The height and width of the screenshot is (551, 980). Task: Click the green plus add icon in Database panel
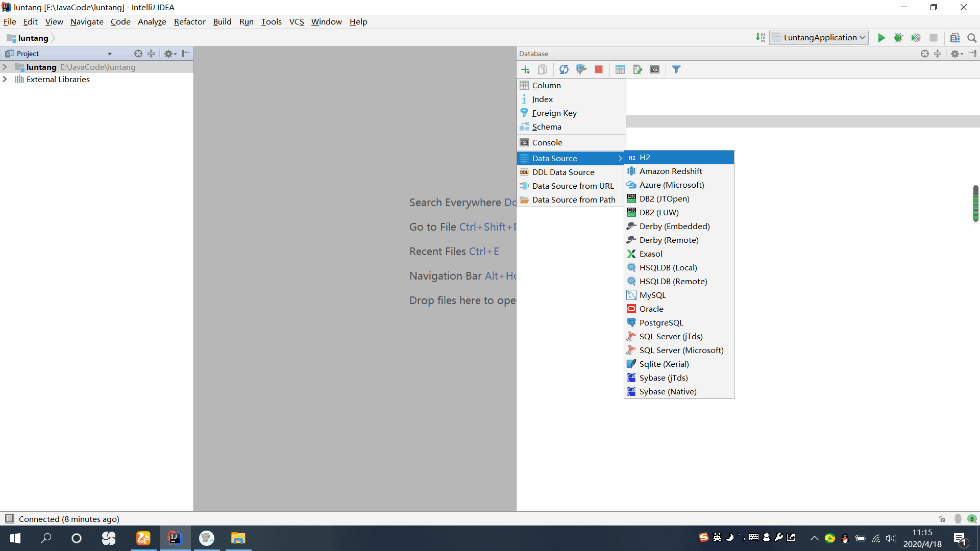click(525, 70)
